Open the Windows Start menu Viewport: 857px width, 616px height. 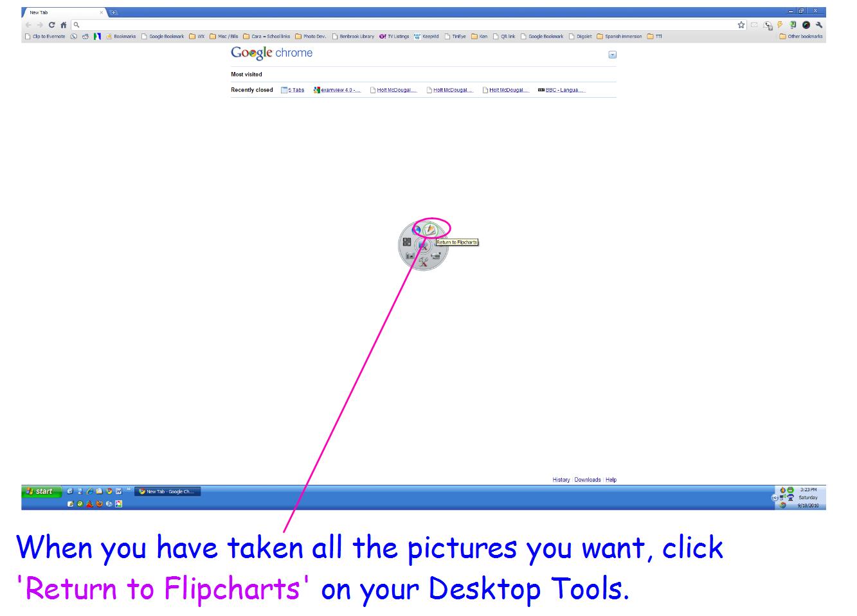pos(37,491)
